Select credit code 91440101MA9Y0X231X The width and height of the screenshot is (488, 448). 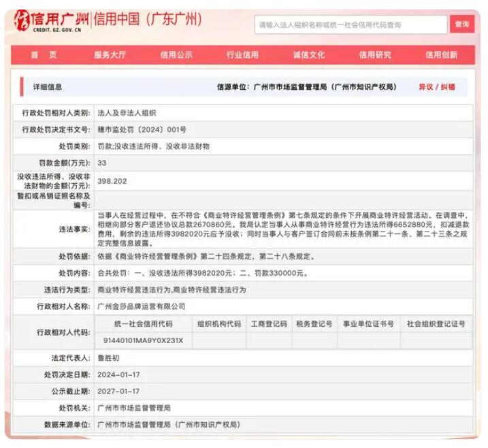pyautogui.click(x=143, y=340)
